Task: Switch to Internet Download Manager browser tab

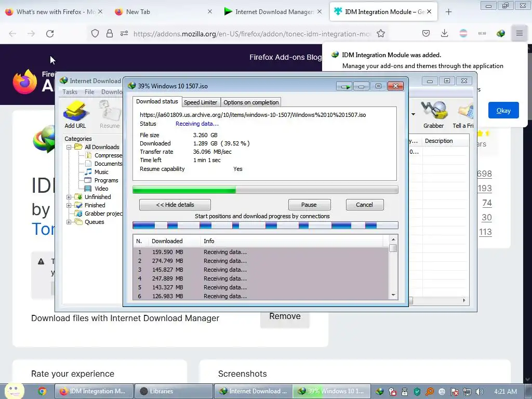Action: click(x=272, y=12)
